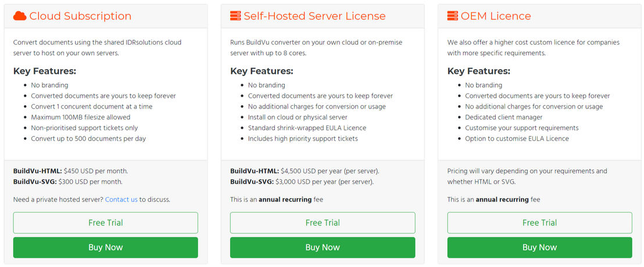Screen dimensions: 644x267
Task: Click 'Maximum 100MB filesize allowed' item
Action: pos(80,117)
